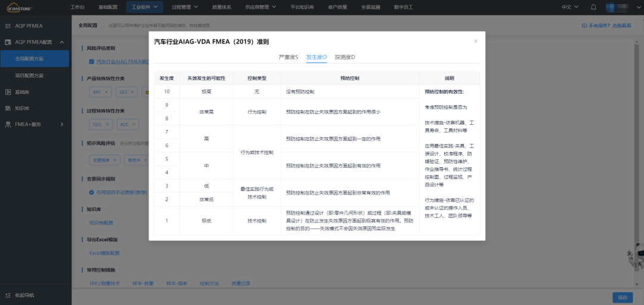Click the 失效发生的可能性 column header

point(206,78)
